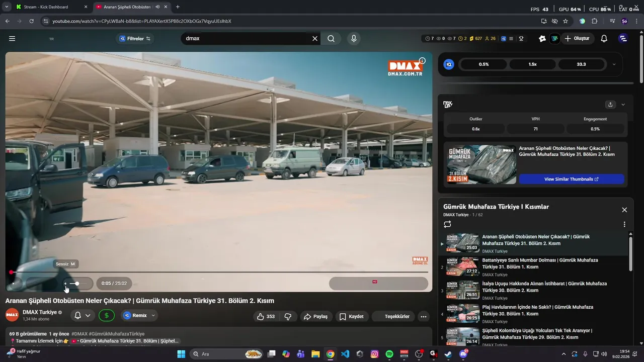Click in the YouTube search field with dmax
The width and height of the screenshot is (644, 362).
(x=245, y=39)
